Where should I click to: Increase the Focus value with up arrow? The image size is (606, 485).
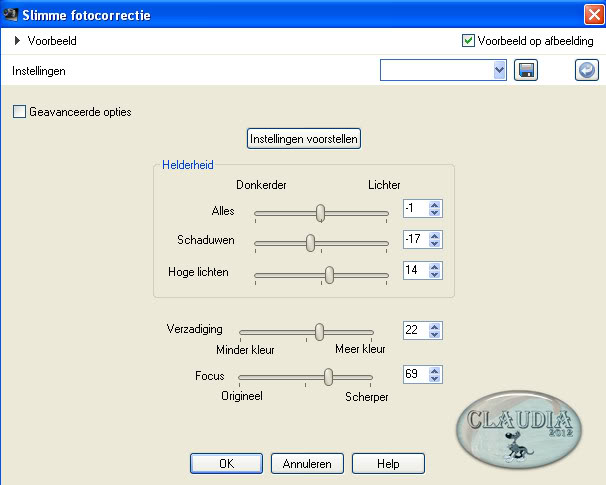434,371
